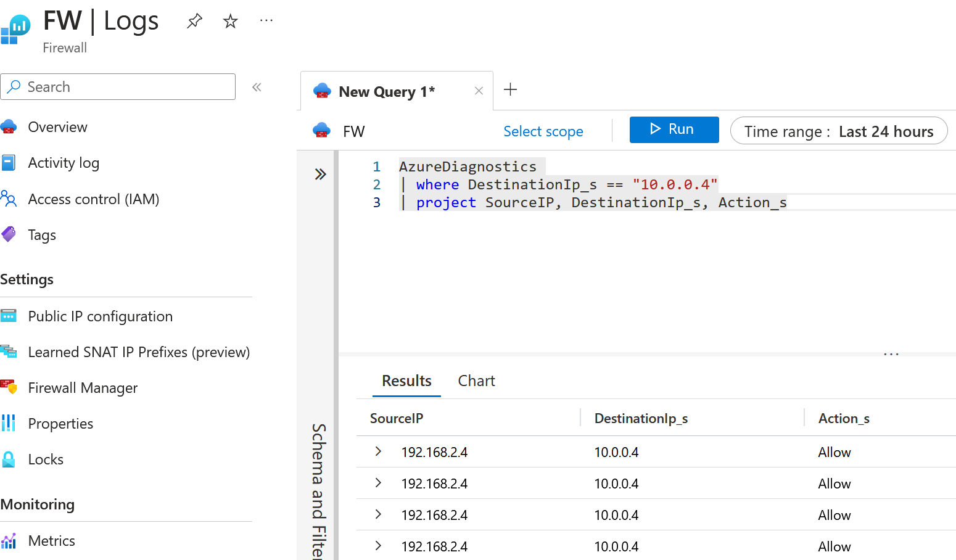Collapse the left navigation pane
Image resolution: width=956 pixels, height=560 pixels.
coord(257,87)
